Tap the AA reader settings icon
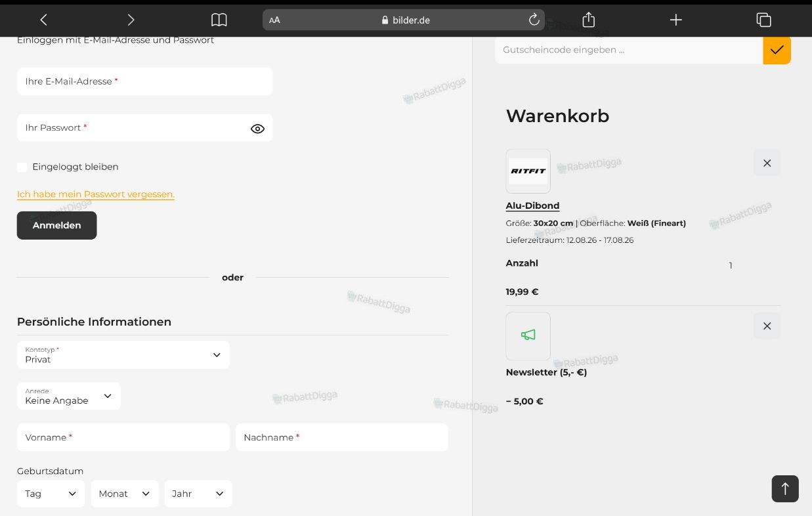The height and width of the screenshot is (516, 812). pyautogui.click(x=274, y=20)
